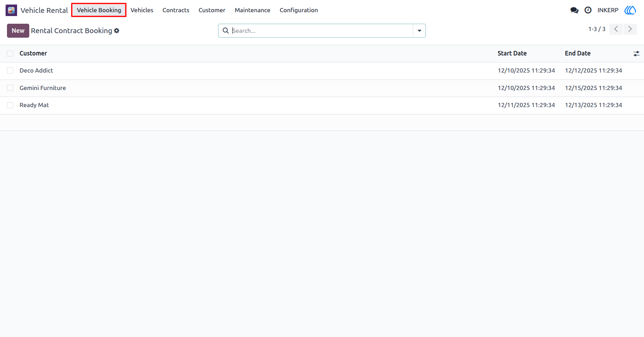Open the activities clock icon
This screenshot has width=644, height=337.
pyautogui.click(x=588, y=10)
